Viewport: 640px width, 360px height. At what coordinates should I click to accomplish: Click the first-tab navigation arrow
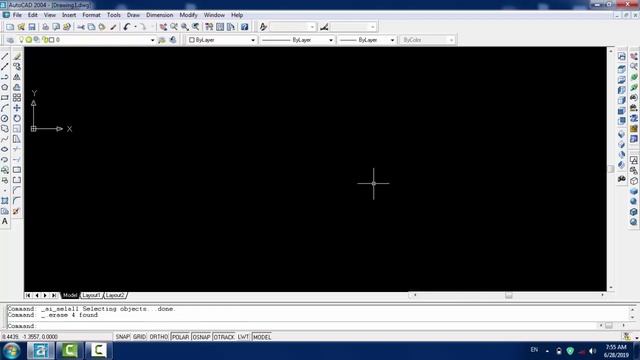pos(28,295)
